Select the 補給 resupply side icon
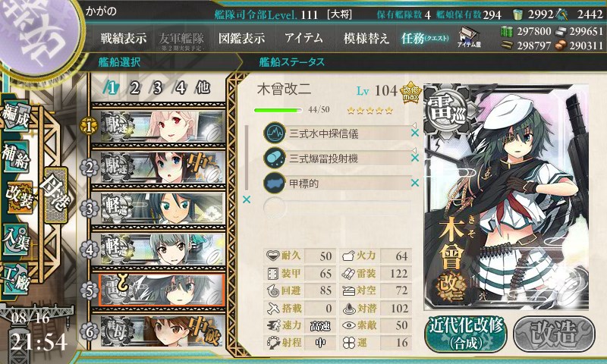 point(16,156)
